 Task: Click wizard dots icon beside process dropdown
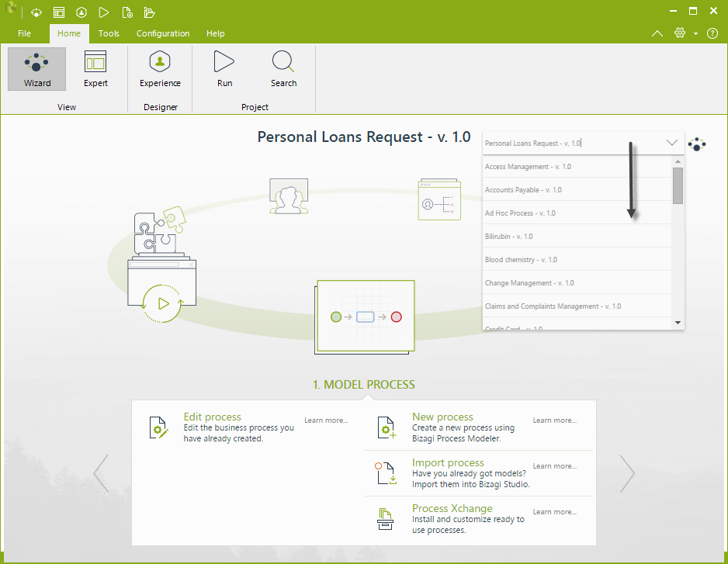697,144
